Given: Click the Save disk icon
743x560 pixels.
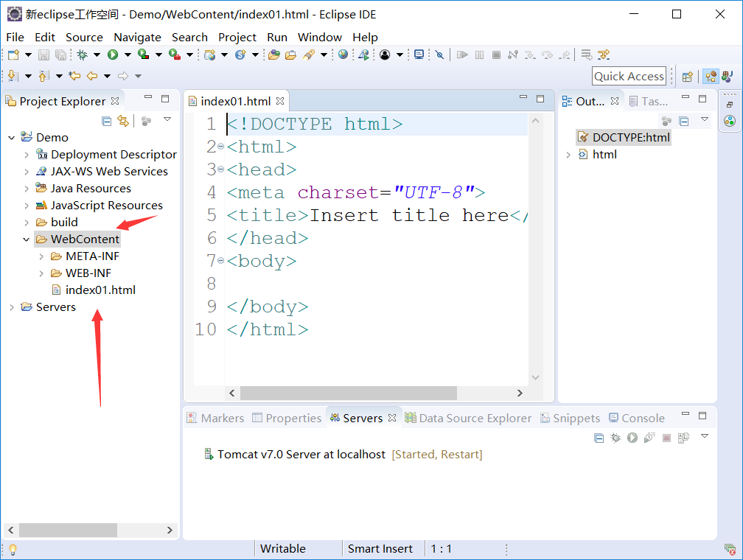Looking at the screenshot, I should click(43, 55).
